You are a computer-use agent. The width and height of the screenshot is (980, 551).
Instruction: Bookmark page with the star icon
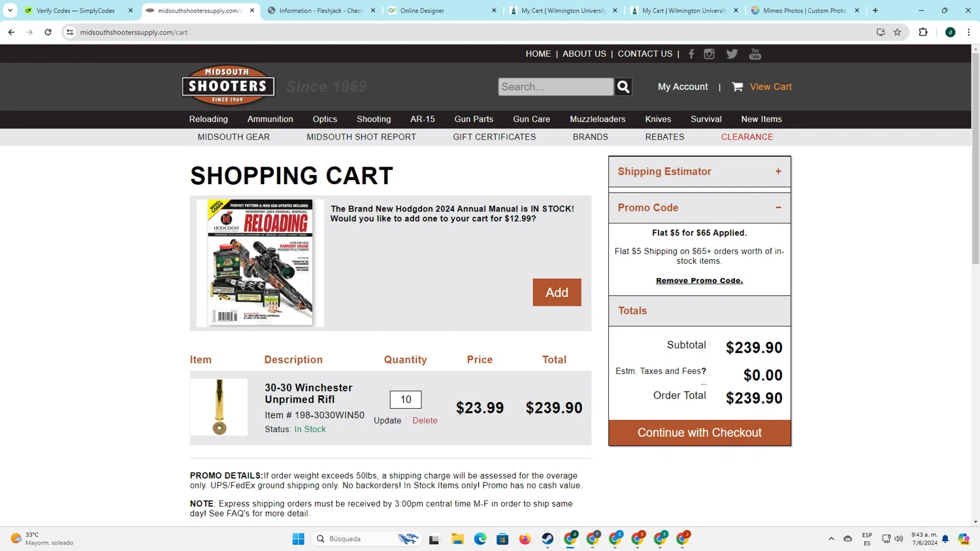tap(897, 32)
